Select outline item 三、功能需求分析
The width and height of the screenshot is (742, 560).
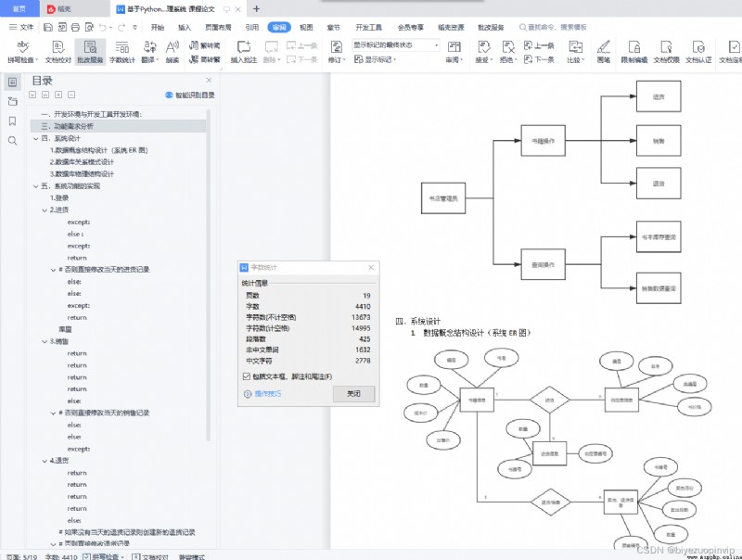click(x=119, y=126)
